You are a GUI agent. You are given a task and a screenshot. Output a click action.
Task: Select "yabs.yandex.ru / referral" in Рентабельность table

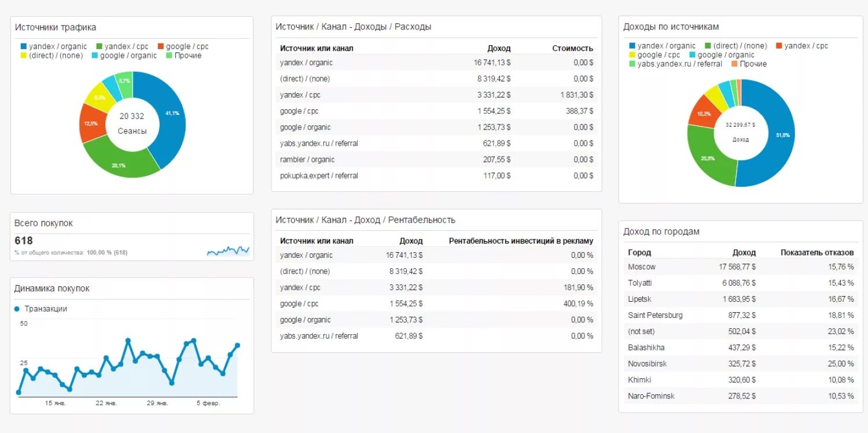pyautogui.click(x=319, y=336)
